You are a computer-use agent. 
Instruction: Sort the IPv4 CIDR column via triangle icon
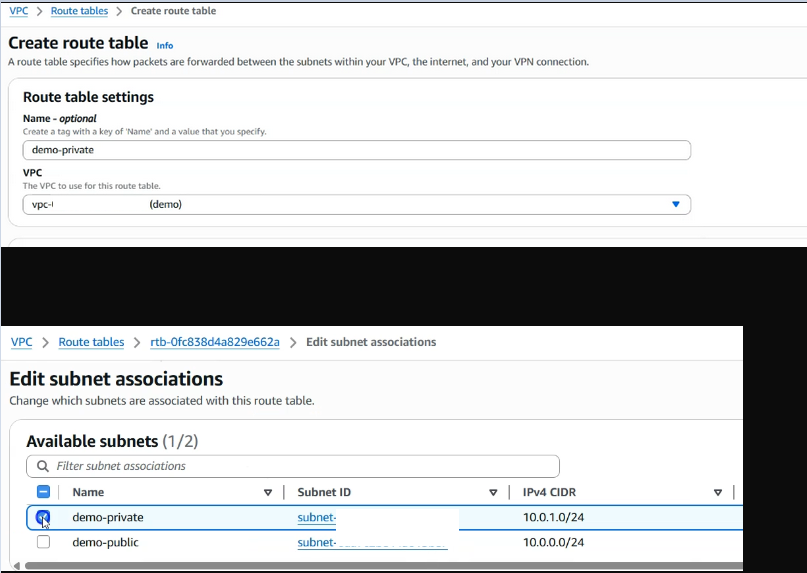(718, 493)
